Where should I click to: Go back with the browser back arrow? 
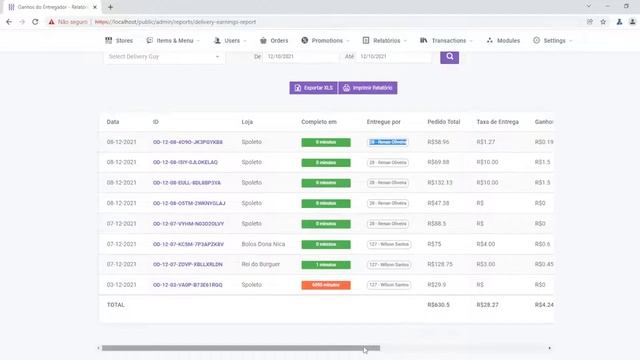click(9, 22)
